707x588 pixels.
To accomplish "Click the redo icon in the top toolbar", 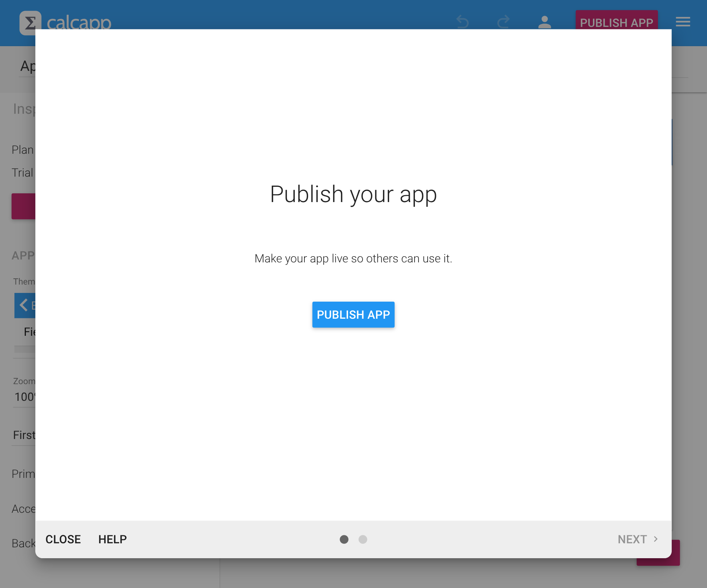I will tap(504, 21).
